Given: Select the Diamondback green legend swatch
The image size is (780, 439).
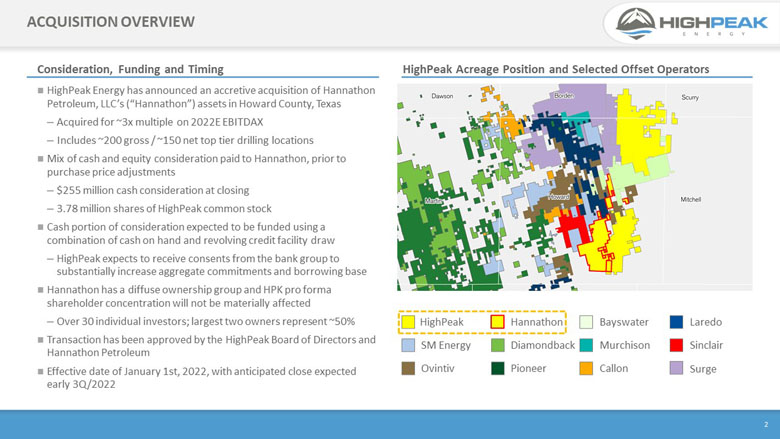Looking at the screenshot, I should (x=497, y=345).
